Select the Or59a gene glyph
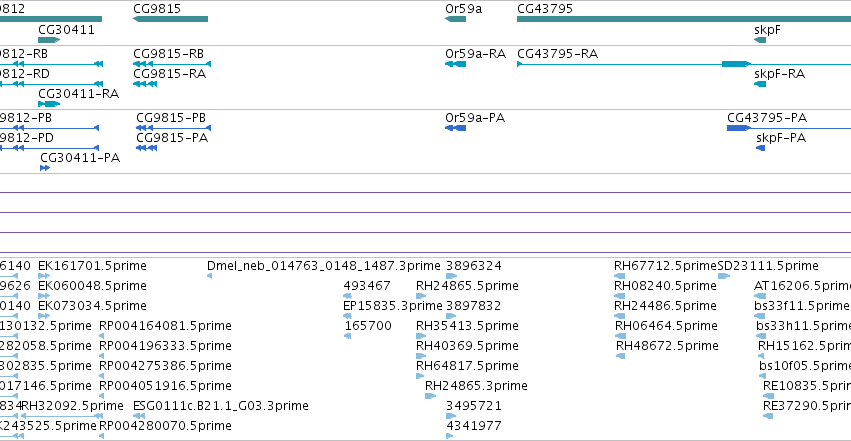Image resolution: width=851 pixels, height=441 pixels. click(455, 19)
